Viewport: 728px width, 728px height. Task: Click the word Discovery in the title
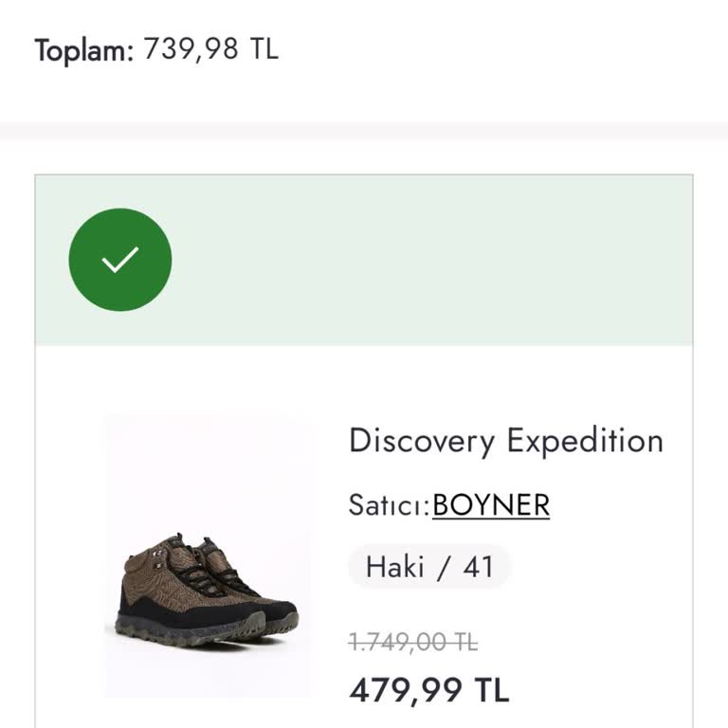click(422, 441)
